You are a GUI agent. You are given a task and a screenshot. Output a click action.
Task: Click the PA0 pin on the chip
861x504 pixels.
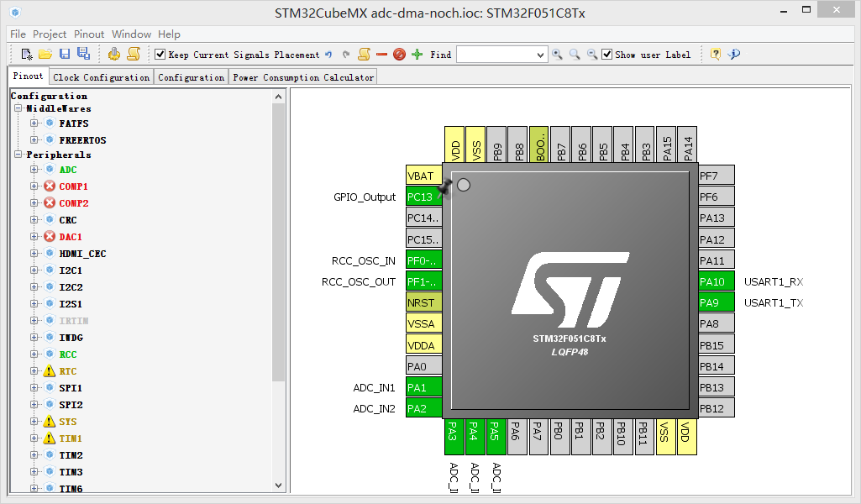point(423,366)
